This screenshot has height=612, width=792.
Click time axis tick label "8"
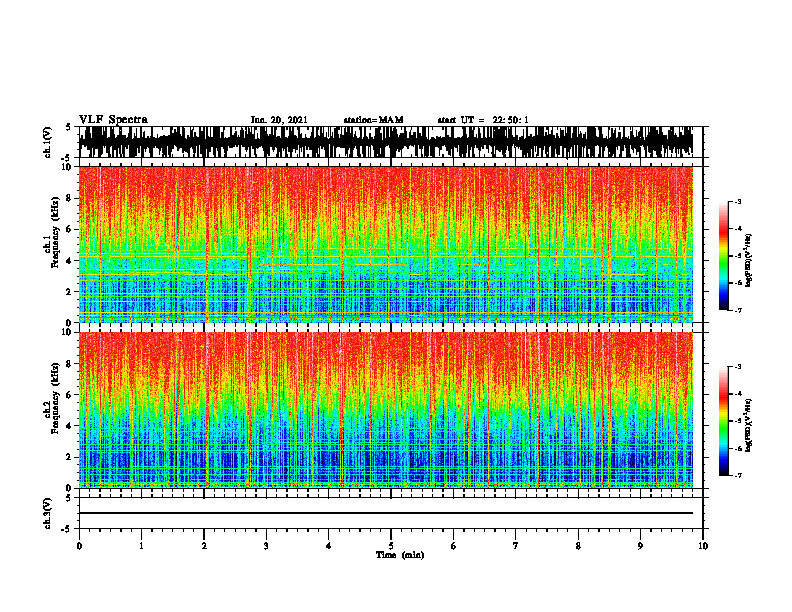coord(578,546)
